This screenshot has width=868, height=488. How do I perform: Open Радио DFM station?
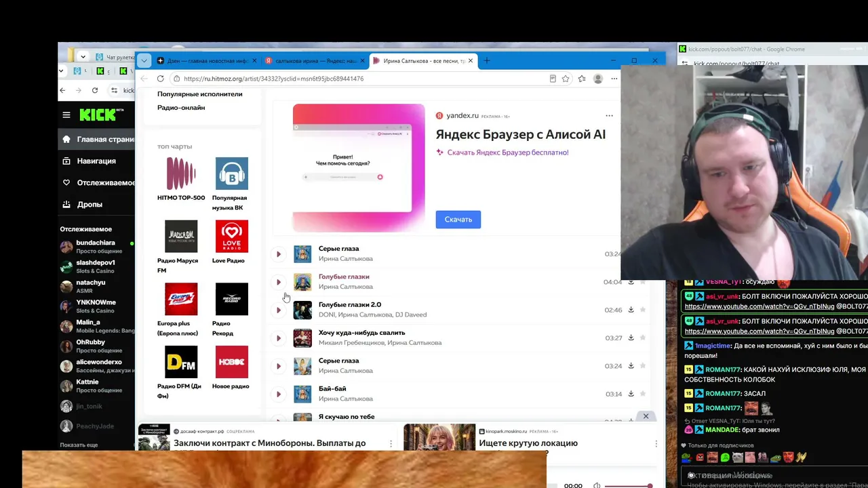coord(181,373)
